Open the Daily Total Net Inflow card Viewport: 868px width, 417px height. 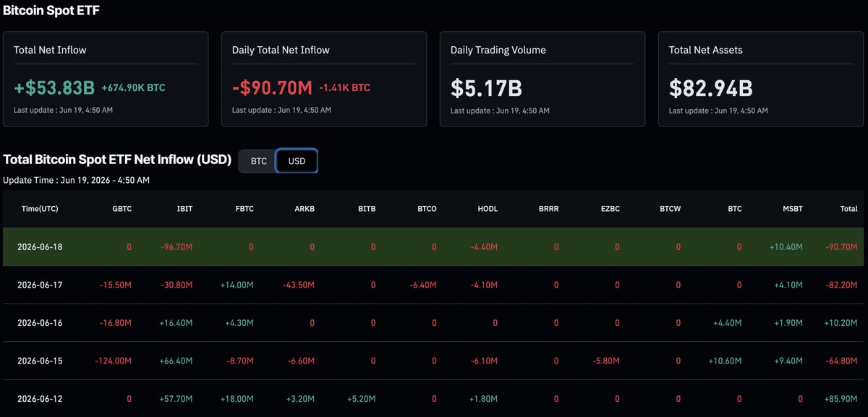pyautogui.click(x=324, y=79)
